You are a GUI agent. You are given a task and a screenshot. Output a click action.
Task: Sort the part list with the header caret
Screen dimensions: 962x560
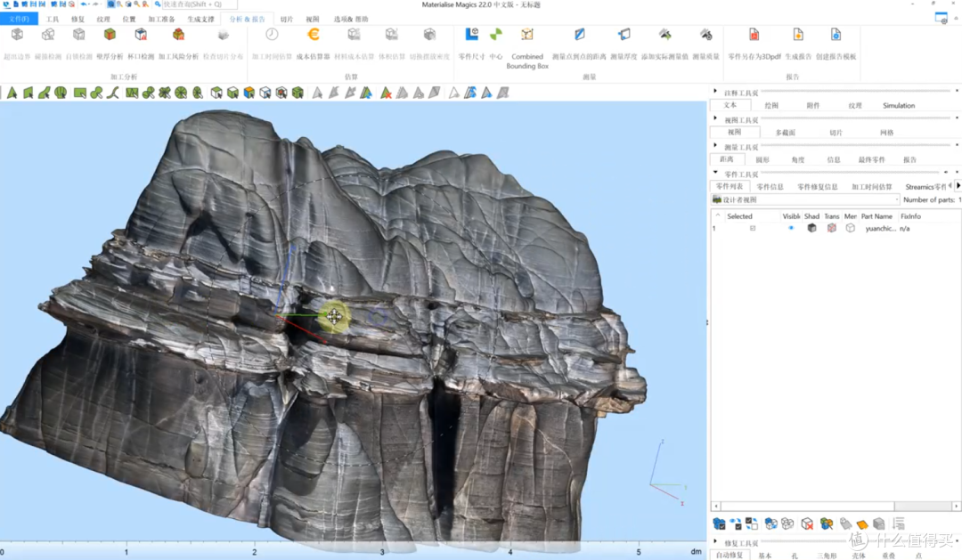click(x=718, y=215)
